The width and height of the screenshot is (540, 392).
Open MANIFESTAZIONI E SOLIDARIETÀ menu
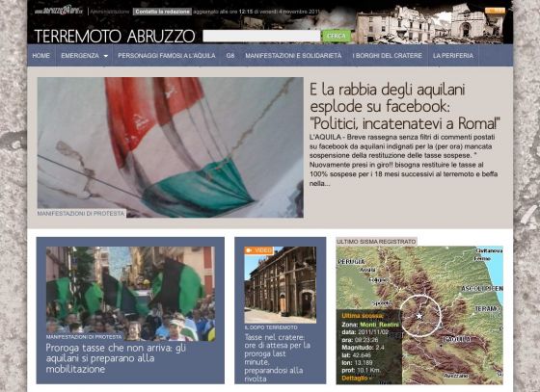point(293,55)
